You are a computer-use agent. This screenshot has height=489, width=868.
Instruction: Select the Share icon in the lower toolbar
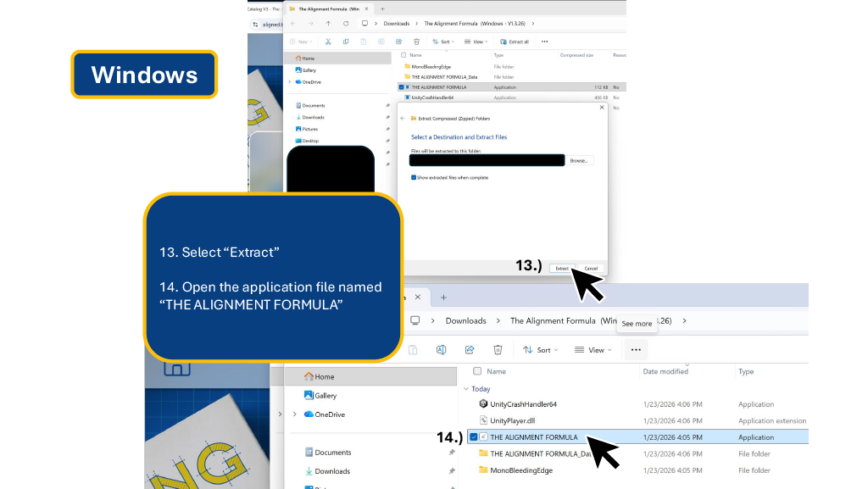point(469,349)
